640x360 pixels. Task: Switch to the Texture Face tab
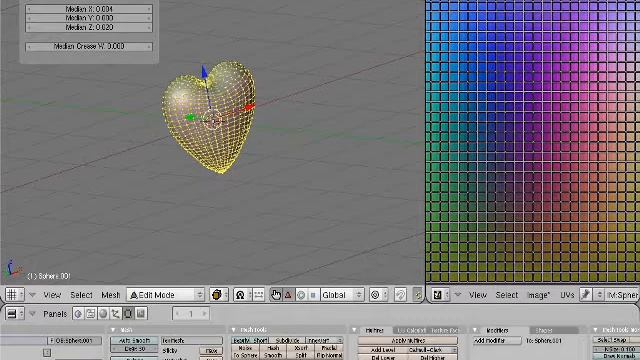[x=445, y=330]
